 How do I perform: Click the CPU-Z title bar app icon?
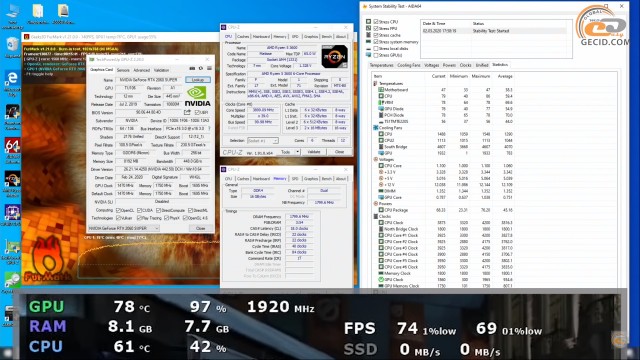pyautogui.click(x=224, y=27)
